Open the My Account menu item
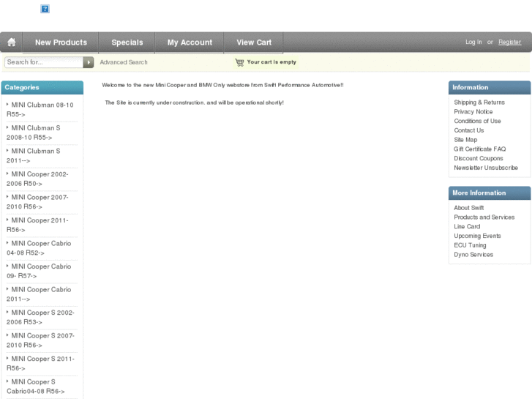 click(x=190, y=42)
